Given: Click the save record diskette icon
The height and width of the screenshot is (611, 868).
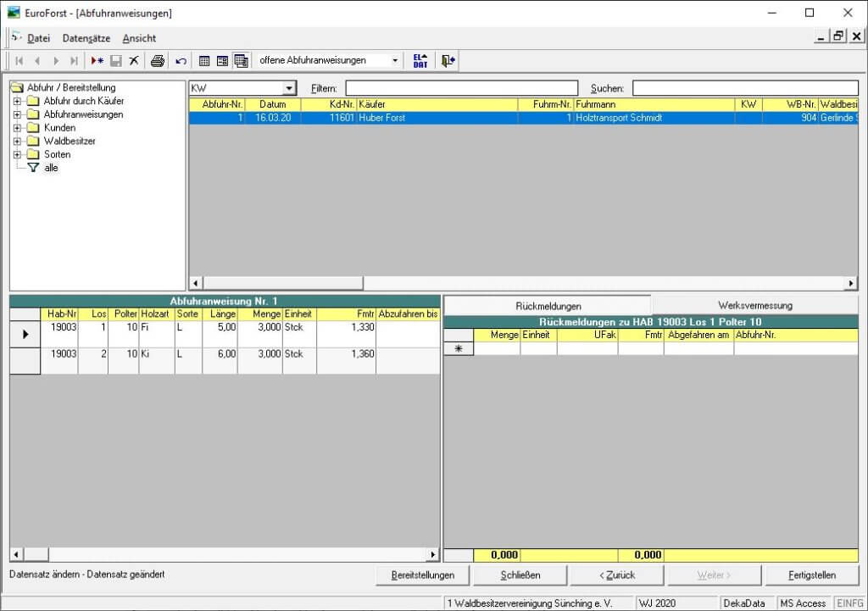Looking at the screenshot, I should click(116, 61).
